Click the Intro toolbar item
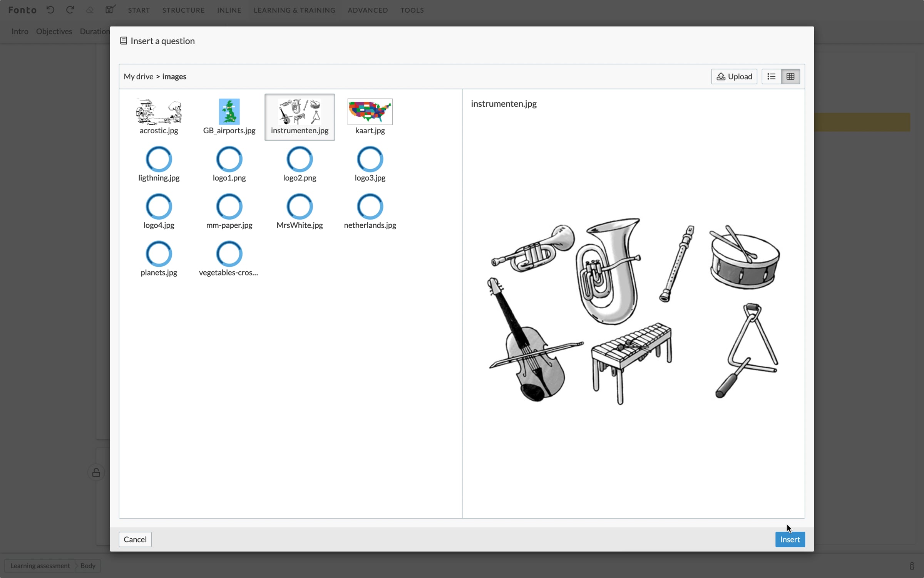Viewport: 924px width, 578px height. [x=20, y=31]
